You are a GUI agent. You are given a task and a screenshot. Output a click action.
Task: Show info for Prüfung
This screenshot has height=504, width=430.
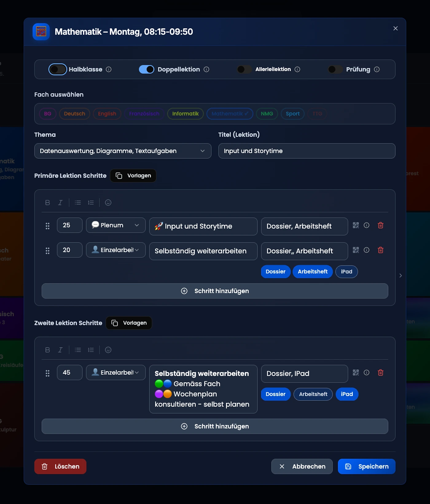377,69
